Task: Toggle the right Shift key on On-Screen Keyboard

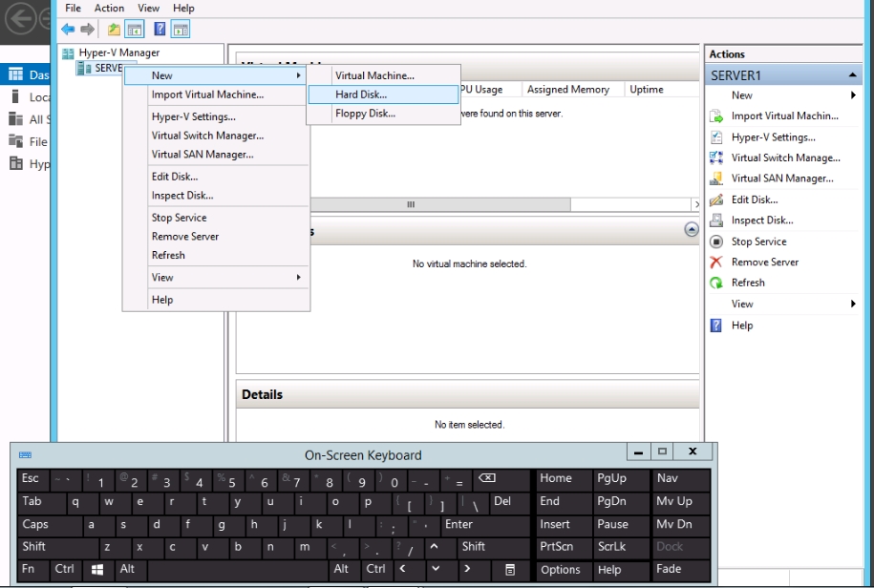Action: click(493, 547)
